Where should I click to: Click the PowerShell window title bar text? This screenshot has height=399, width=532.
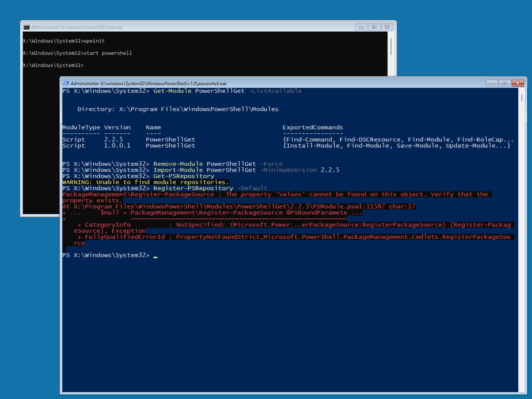pyautogui.click(x=148, y=84)
